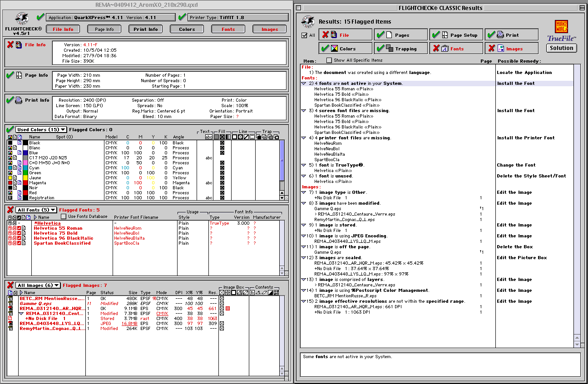Click the File Info document icon beside red X
Viewport: 588px width, 384px height.
[x=19, y=45]
